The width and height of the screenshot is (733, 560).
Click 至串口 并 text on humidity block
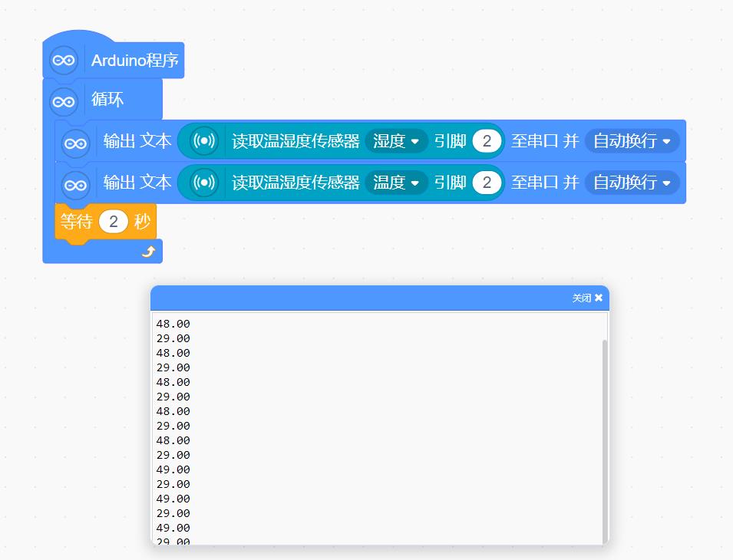pos(545,140)
